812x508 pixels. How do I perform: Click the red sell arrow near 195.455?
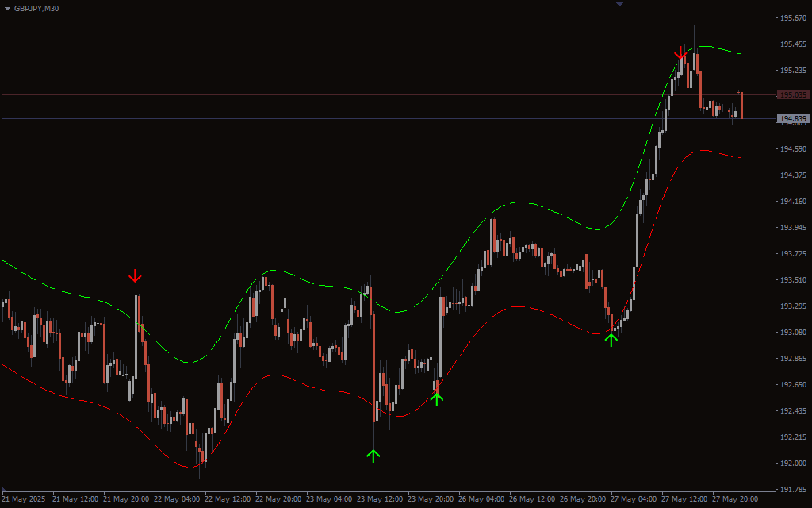680,52
